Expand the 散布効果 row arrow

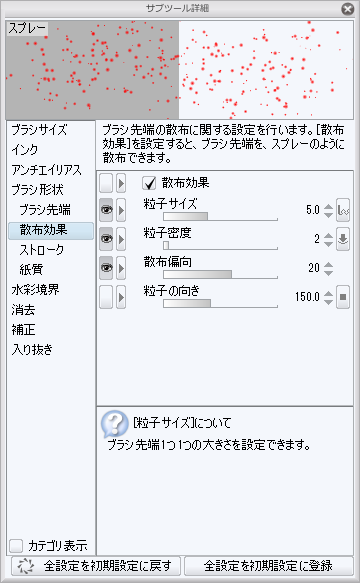point(121,183)
